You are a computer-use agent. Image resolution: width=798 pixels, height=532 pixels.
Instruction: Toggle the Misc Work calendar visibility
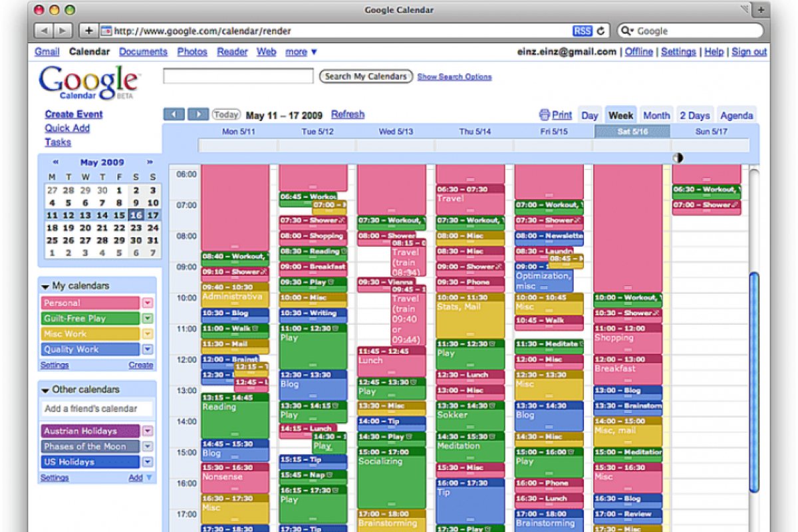pos(90,334)
